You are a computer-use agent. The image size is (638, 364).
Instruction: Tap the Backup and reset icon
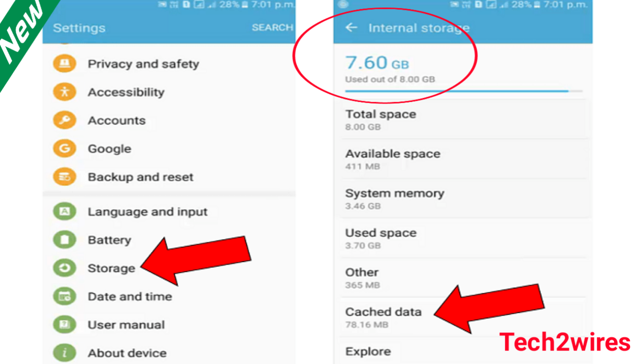tap(65, 177)
